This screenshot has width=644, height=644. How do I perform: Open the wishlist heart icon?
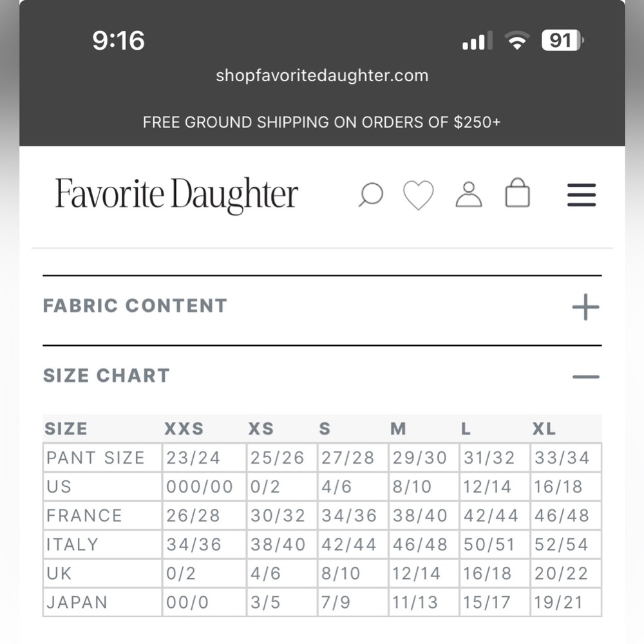pos(418,195)
